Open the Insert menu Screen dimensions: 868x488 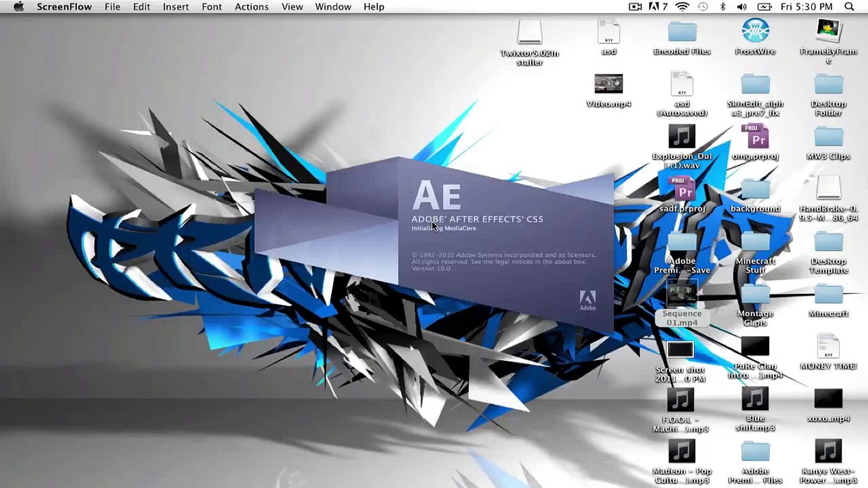coord(175,7)
